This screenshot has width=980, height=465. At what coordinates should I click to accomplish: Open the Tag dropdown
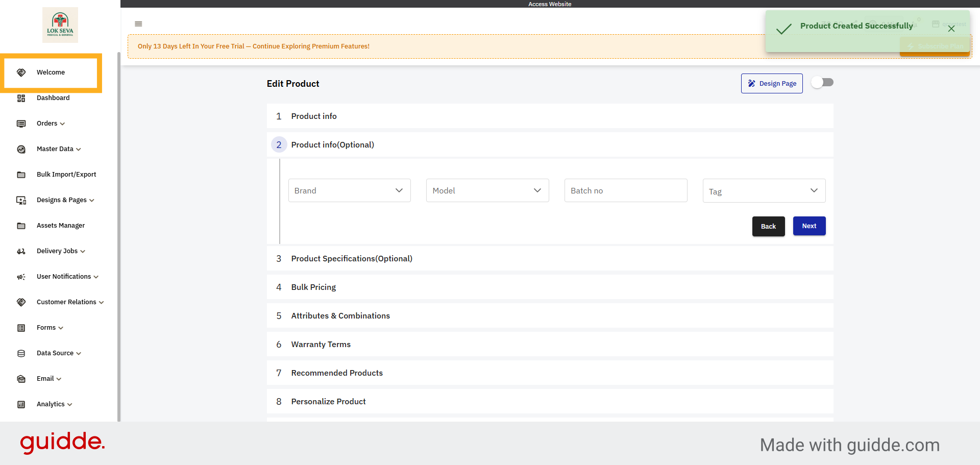764,190
